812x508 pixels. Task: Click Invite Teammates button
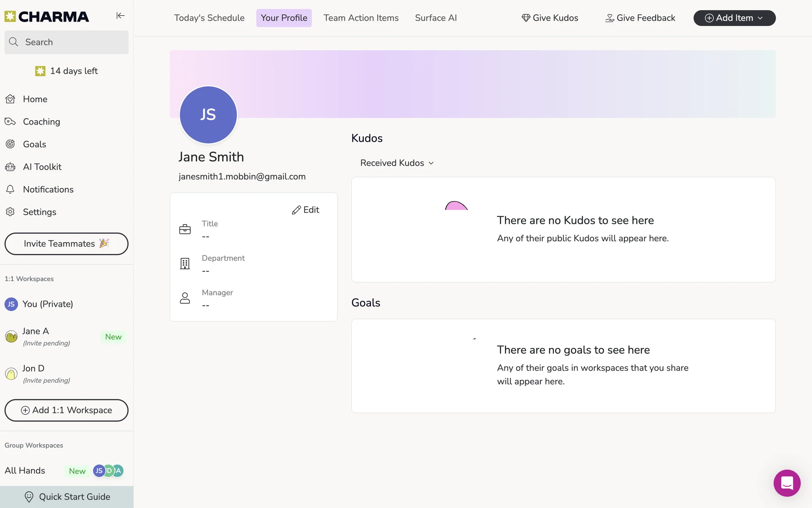pyautogui.click(x=66, y=244)
